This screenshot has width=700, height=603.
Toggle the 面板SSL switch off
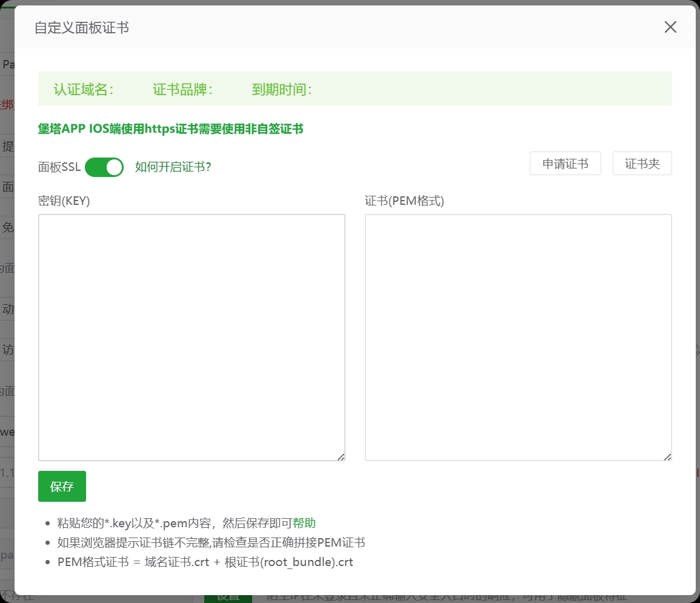104,167
